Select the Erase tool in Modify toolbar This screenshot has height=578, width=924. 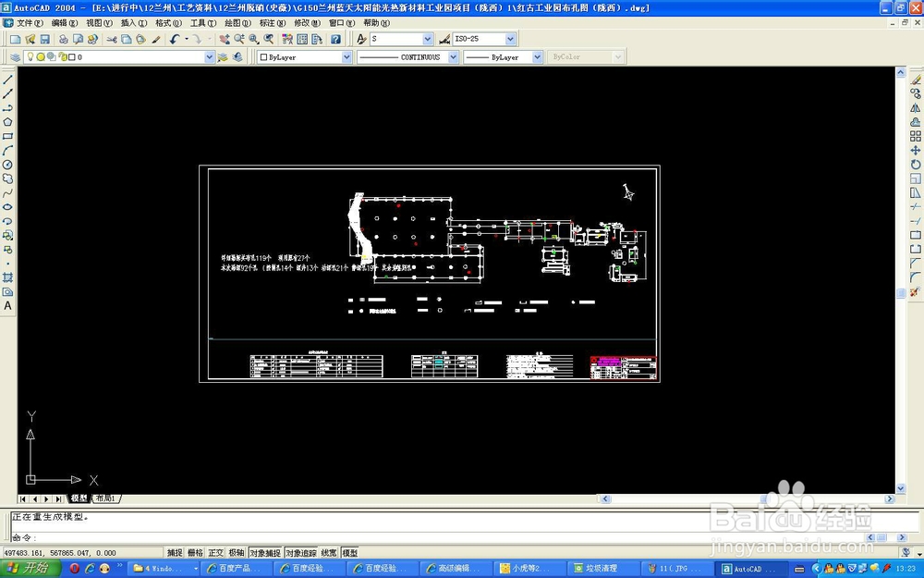point(915,80)
